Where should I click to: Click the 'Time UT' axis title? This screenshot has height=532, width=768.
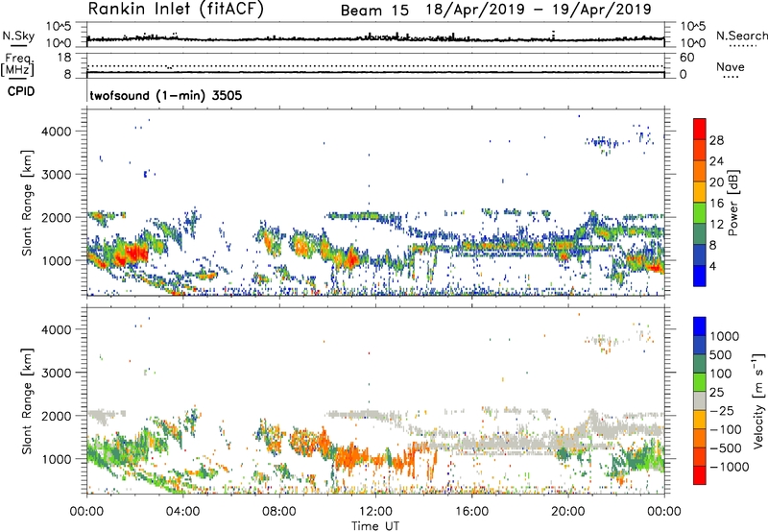375,526
